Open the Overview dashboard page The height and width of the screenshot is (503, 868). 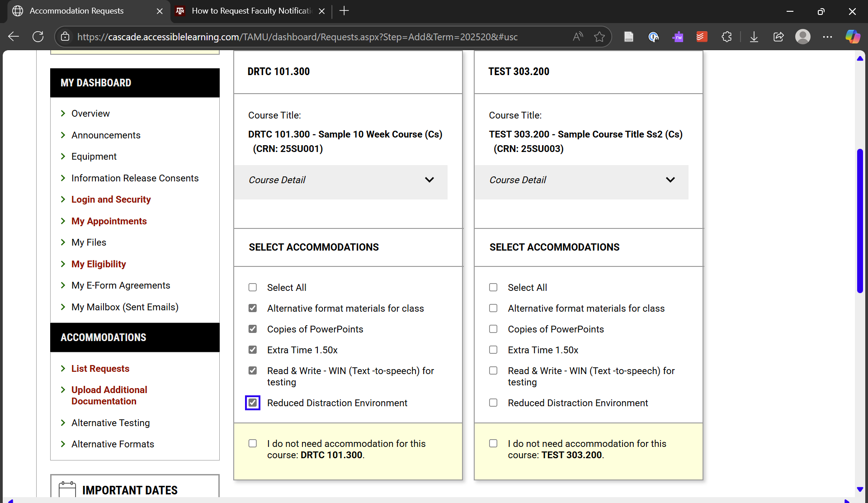pyautogui.click(x=90, y=113)
